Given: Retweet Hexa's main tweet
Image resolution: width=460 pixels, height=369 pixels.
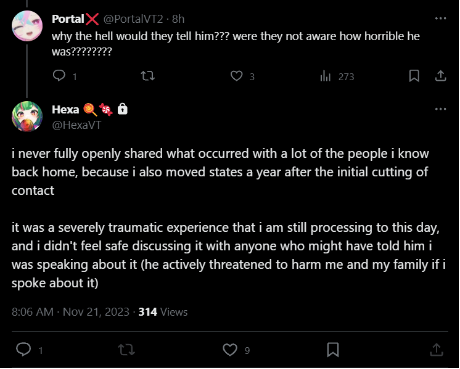Looking at the screenshot, I should (127, 350).
